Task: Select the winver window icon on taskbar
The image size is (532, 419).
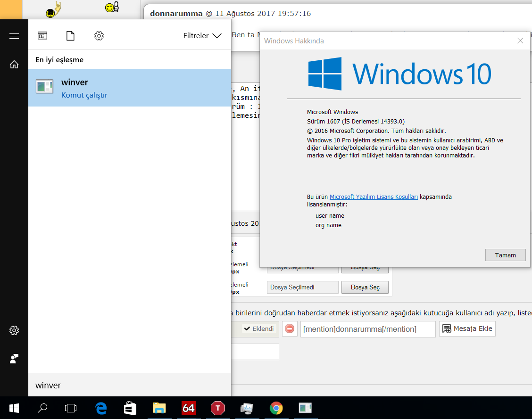Action: [305, 408]
